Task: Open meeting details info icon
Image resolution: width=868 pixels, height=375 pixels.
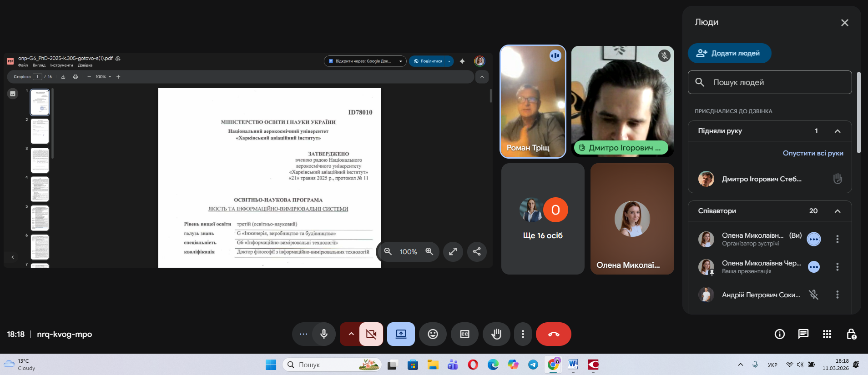Action: pos(779,334)
